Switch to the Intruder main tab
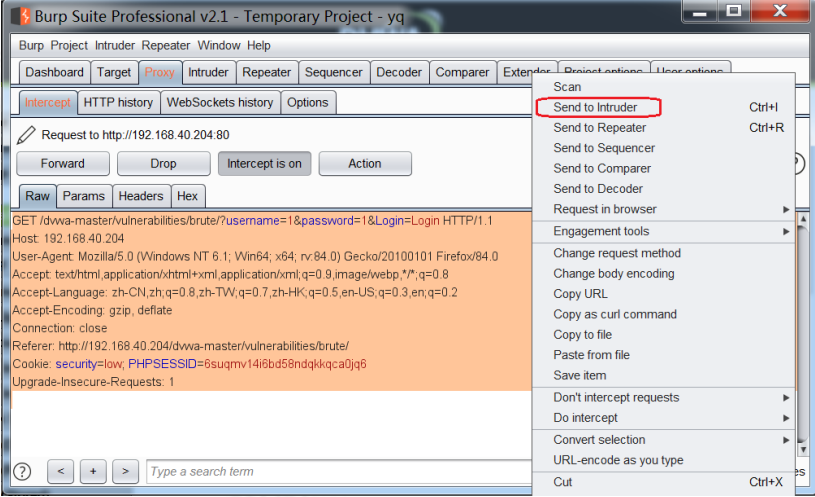This screenshot has width=815, height=497. pos(208,72)
